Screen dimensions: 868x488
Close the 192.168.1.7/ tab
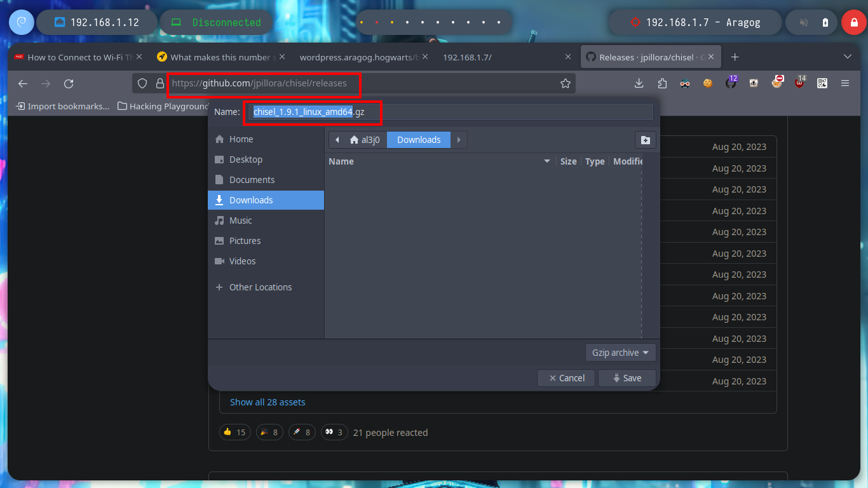(x=568, y=57)
